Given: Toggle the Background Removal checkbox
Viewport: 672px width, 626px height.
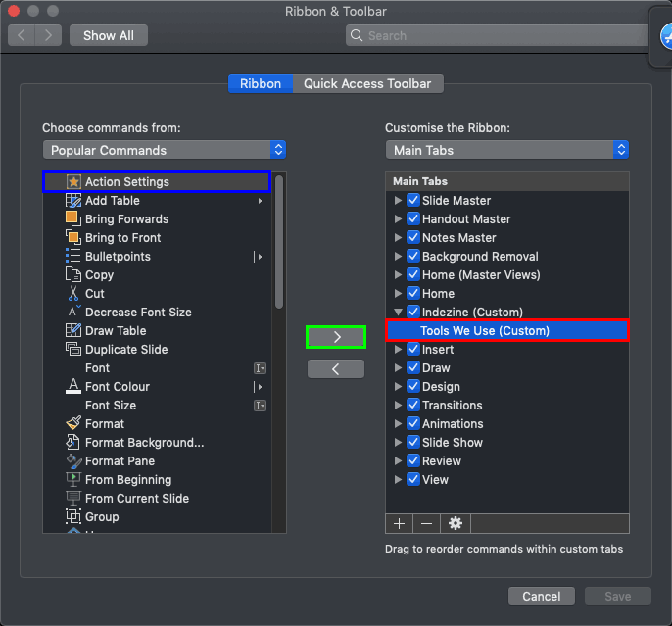Looking at the screenshot, I should 413,256.
